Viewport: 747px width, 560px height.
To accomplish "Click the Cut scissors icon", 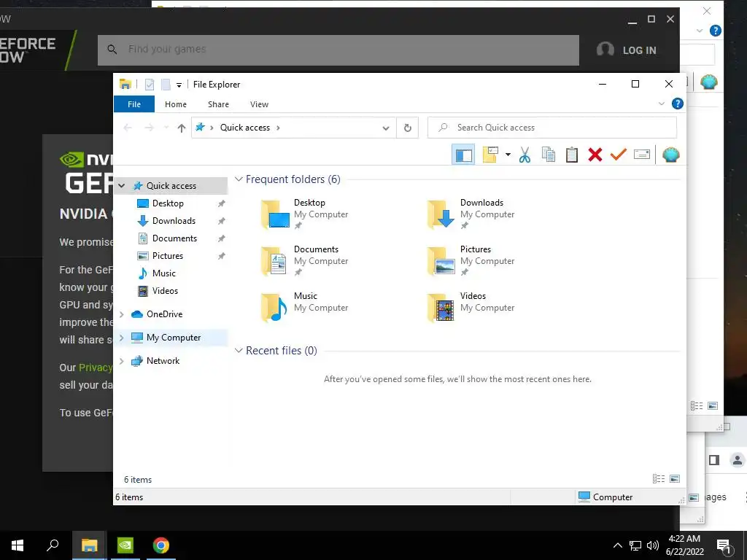I will (x=525, y=155).
